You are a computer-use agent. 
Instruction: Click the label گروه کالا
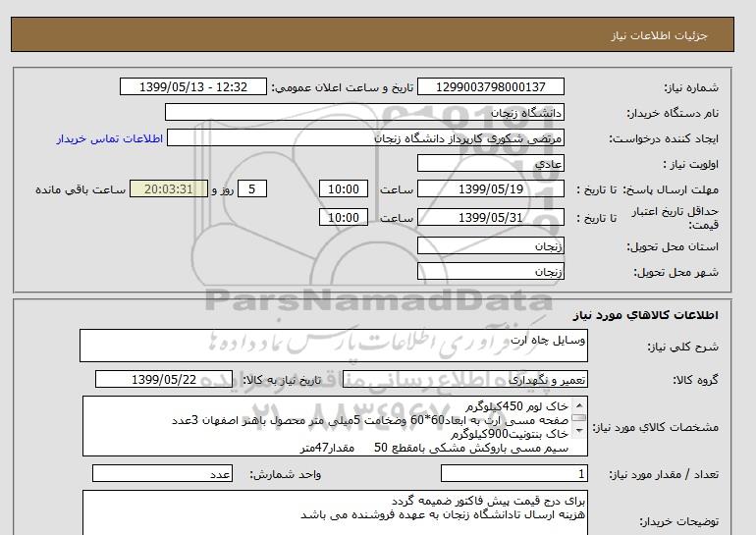pos(695,380)
